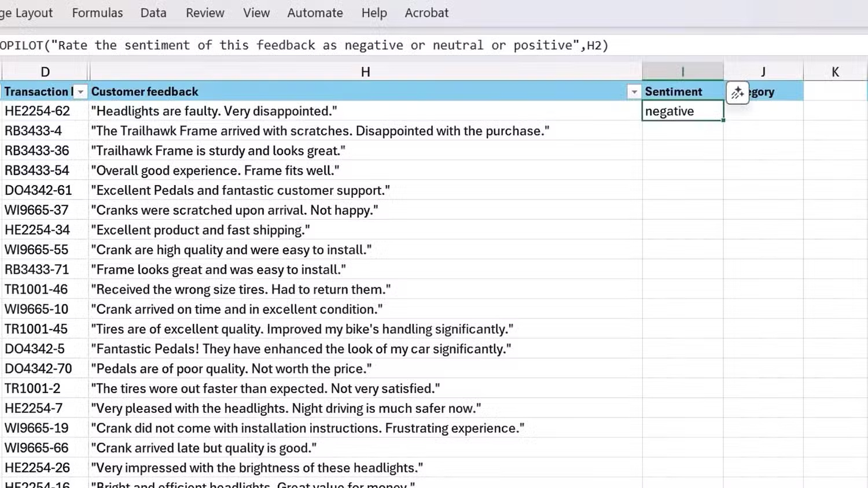Select the Review ribbon tab

(205, 13)
